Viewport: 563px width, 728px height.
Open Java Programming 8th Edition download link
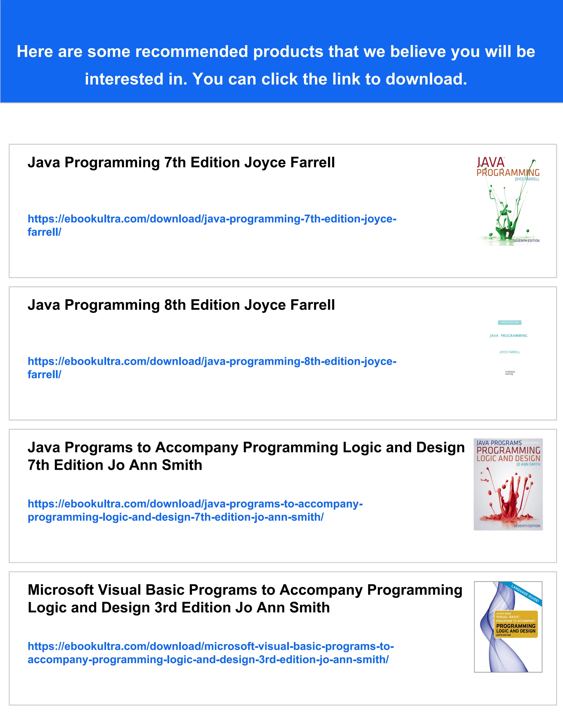click(212, 361)
